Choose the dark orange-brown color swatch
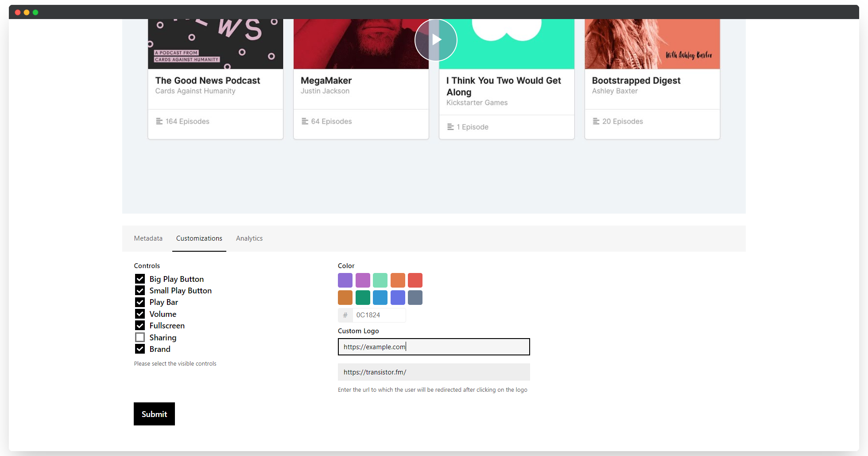This screenshot has height=456, width=868. click(x=345, y=298)
